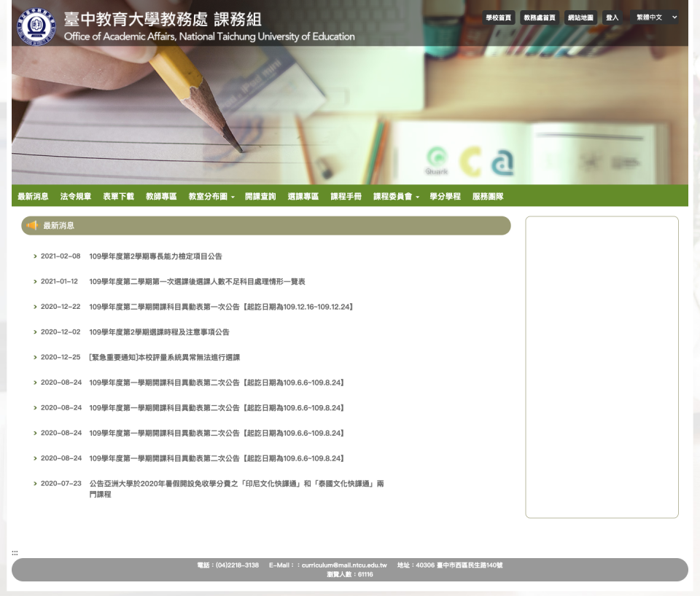Click the megaphone icon beside 最新消息 heading
The image size is (700, 596).
(32, 226)
